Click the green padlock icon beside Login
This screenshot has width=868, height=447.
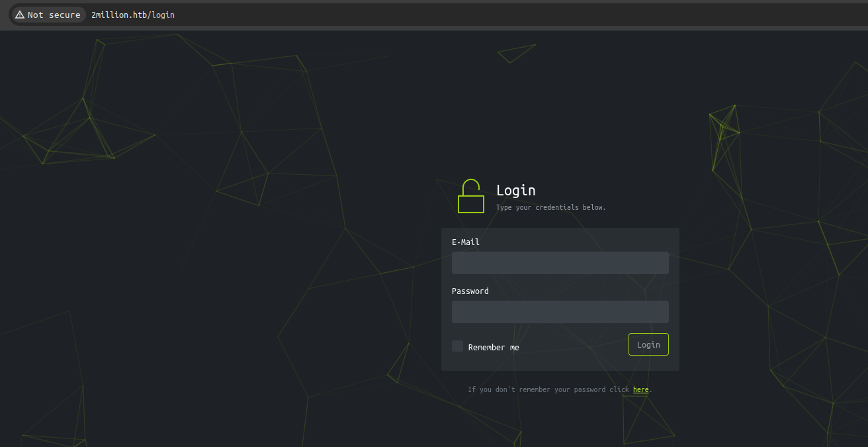pos(471,197)
